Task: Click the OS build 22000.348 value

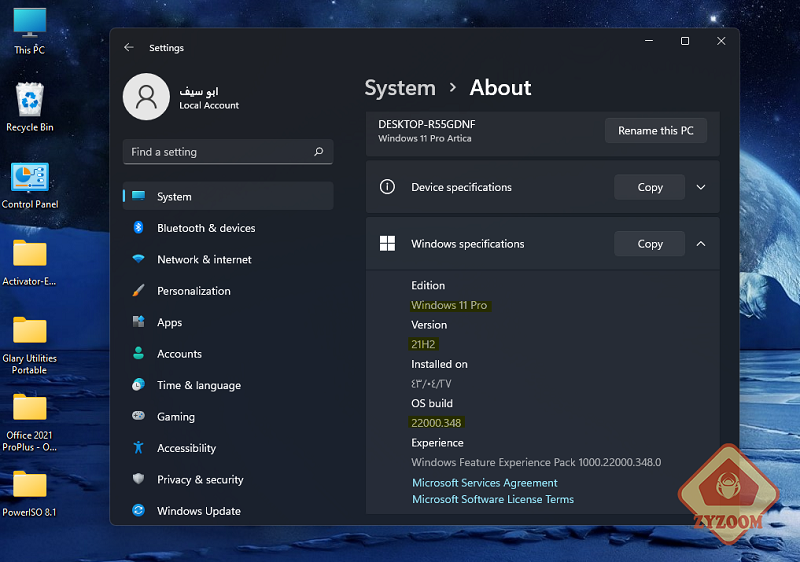Action: [x=436, y=423]
